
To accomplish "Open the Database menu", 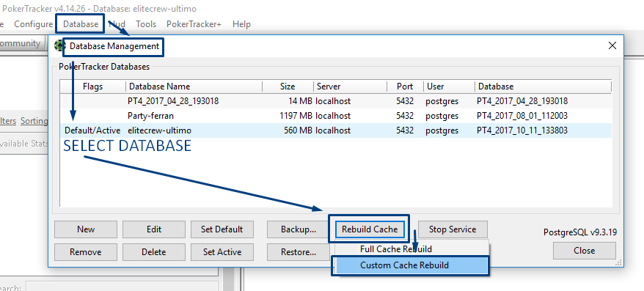I will (81, 24).
